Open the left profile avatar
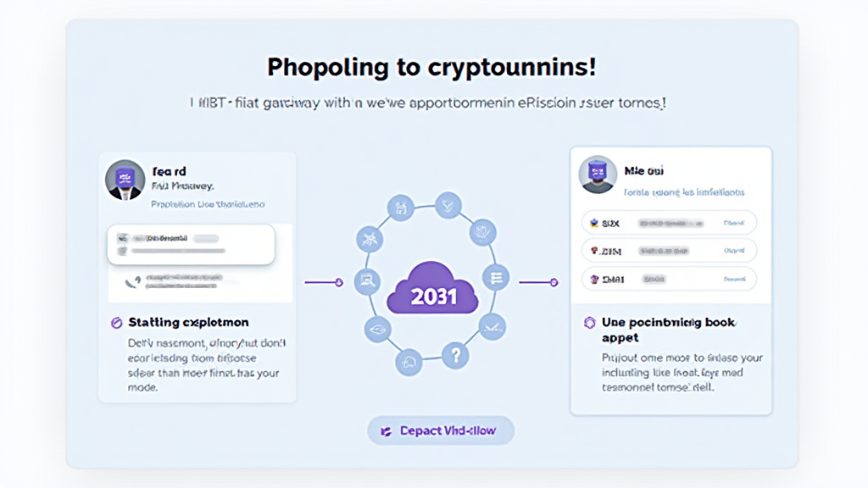The image size is (868, 488). coord(125,180)
